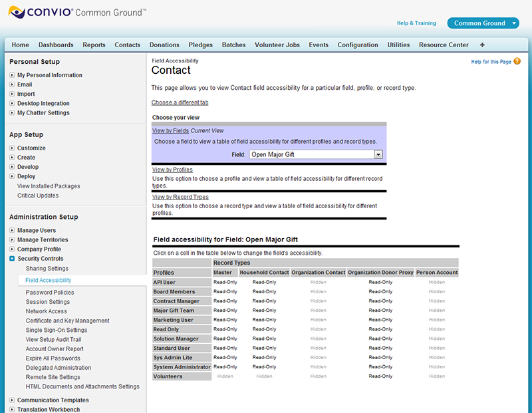
Task: Open the Field dropdown showing Open Major Gift
Action: pos(378,154)
